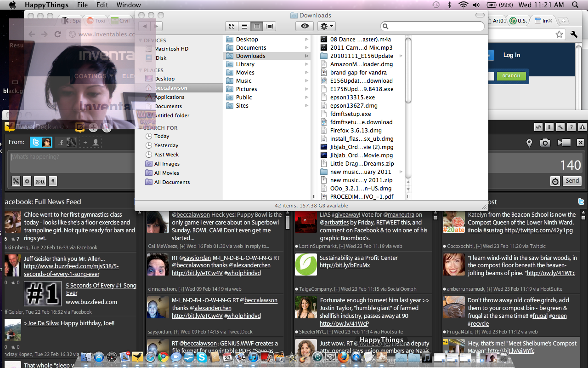Insert hashtag using the # button
The image size is (588, 368).
53,181
